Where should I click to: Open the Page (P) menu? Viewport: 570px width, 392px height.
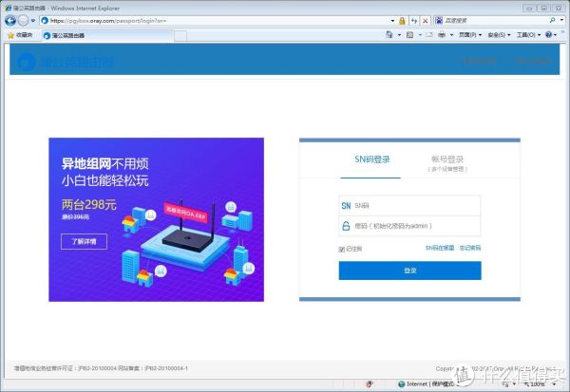coord(470,35)
